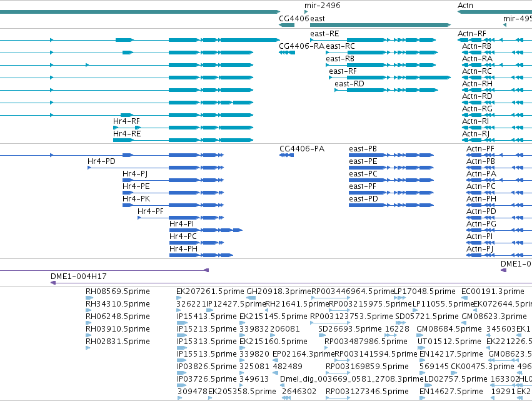Select the east-RB transcript label
The height and width of the screenshot is (401, 532).
pos(340,59)
